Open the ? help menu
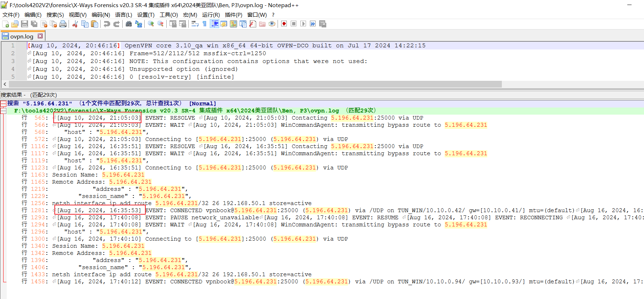Image resolution: width=644 pixels, height=299 pixels. coord(273,15)
